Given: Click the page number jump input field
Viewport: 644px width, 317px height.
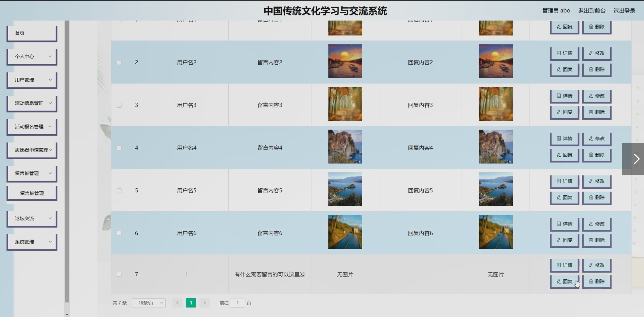Looking at the screenshot, I should pos(237,303).
